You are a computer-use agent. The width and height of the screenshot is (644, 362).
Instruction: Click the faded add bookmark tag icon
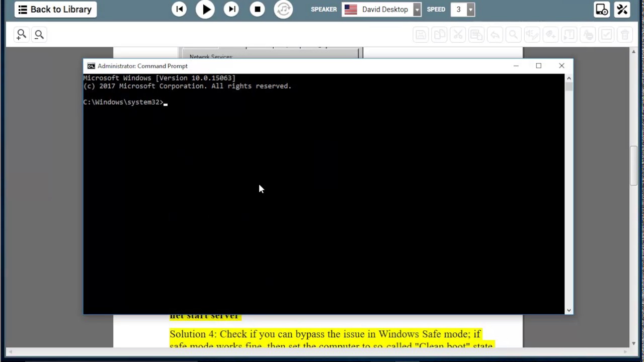pyautogui.click(x=550, y=35)
